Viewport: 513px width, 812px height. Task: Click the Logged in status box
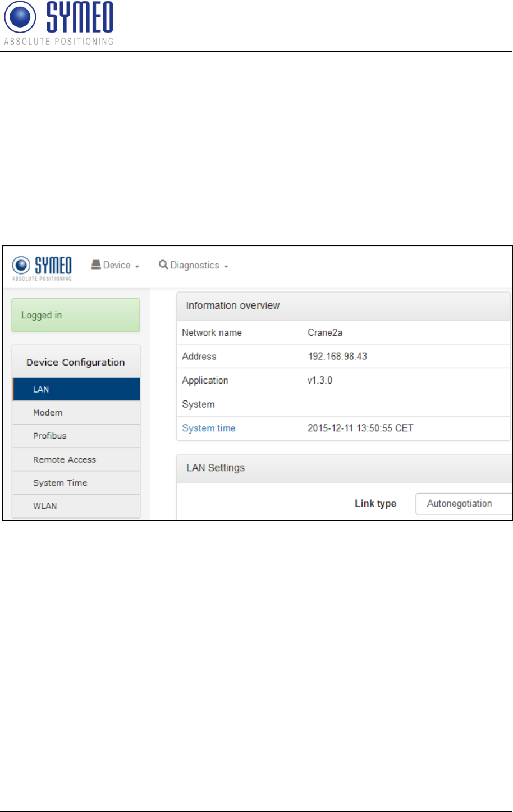pyautogui.click(x=76, y=315)
